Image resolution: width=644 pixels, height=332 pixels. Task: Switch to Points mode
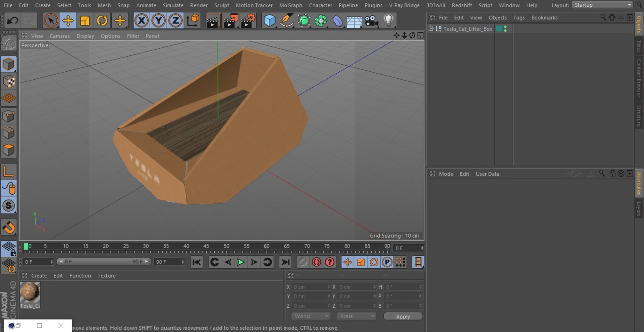(8, 116)
